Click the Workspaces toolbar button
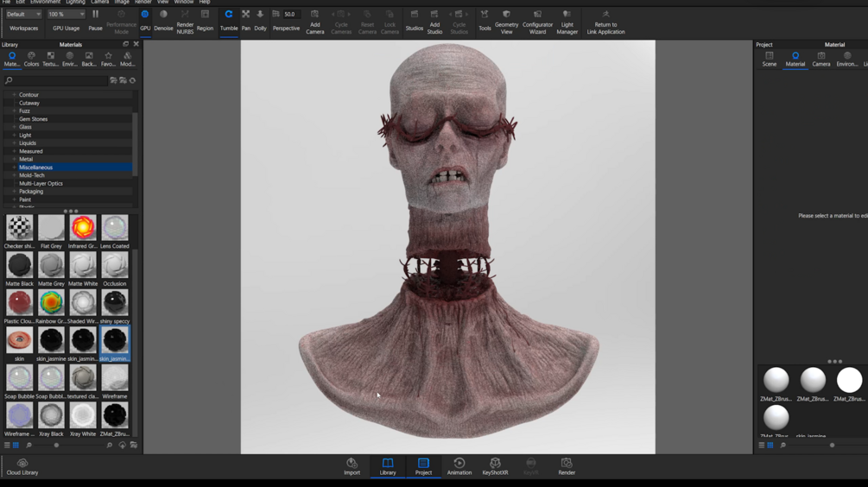 (24, 28)
